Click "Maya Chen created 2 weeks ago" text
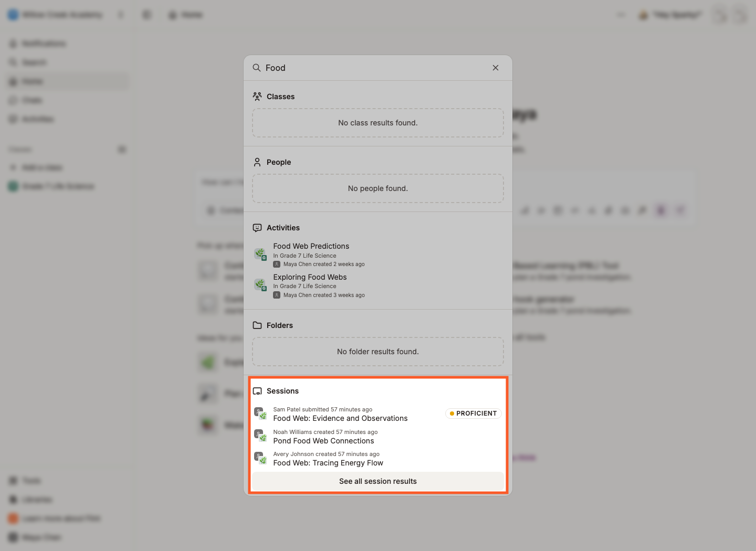This screenshot has height=551, width=756. [324, 264]
